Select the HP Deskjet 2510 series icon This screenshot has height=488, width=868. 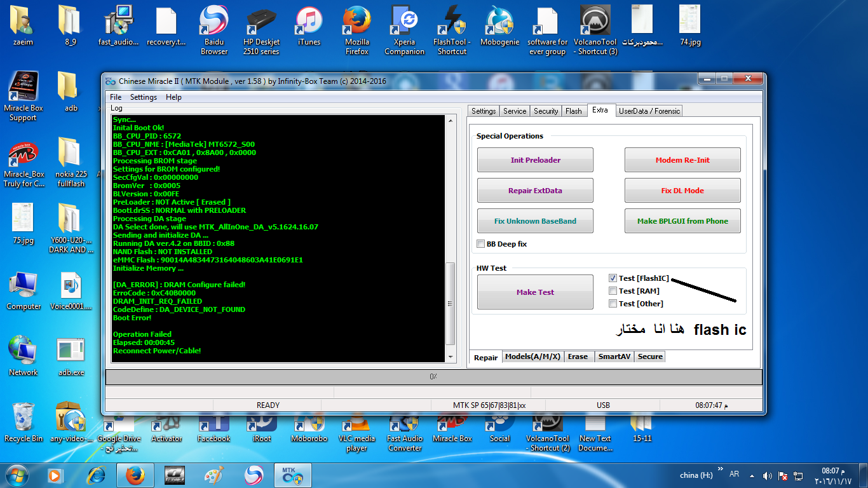(261, 30)
